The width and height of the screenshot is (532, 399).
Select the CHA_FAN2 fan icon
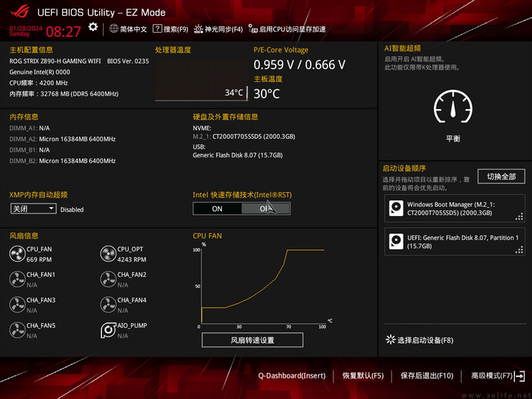coord(109,279)
